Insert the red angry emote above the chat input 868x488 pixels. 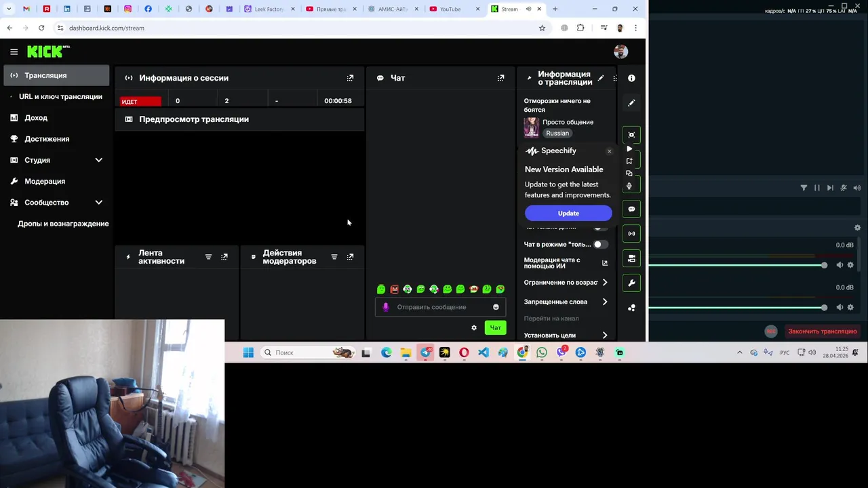[x=394, y=289]
